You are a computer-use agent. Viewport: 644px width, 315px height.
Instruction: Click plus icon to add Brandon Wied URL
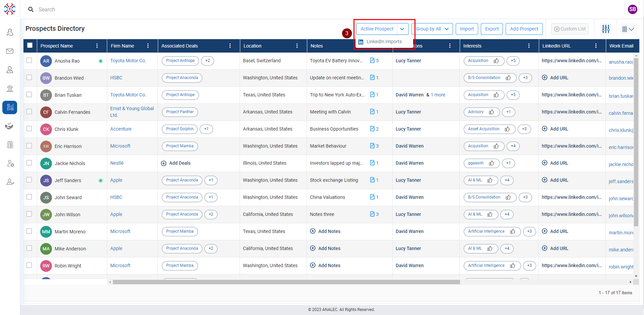(x=545, y=77)
